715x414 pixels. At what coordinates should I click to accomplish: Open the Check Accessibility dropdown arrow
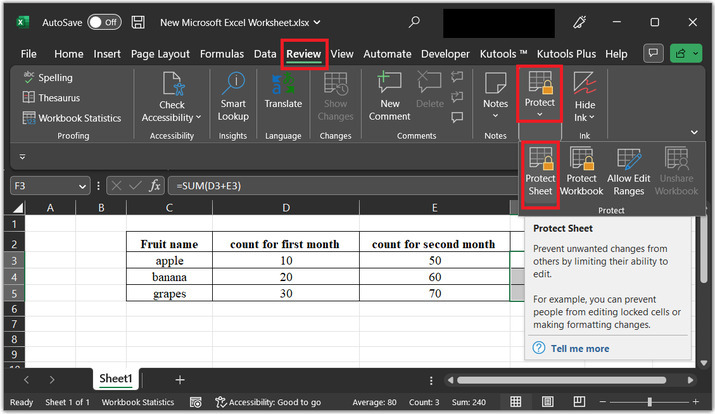[199, 118]
